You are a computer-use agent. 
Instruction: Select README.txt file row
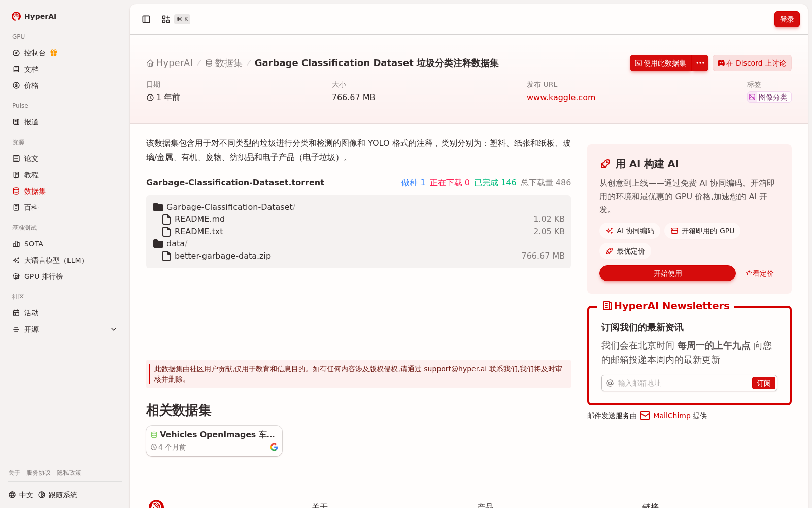click(x=358, y=231)
